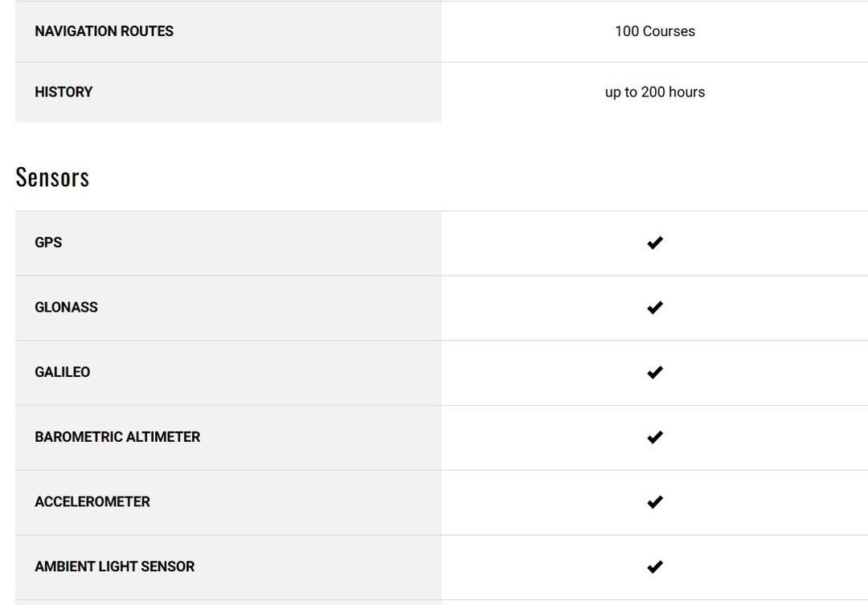The image size is (868, 605).
Task: Click the GALILEO checkmark icon
Action: (655, 373)
